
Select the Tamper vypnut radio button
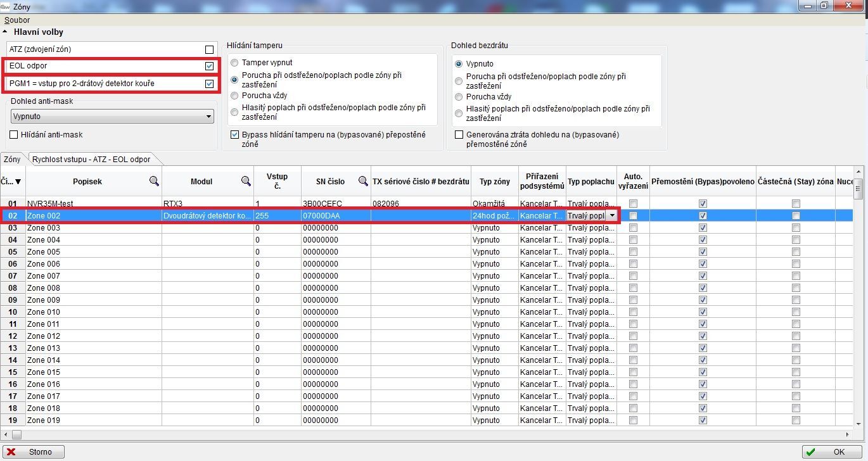click(x=235, y=63)
